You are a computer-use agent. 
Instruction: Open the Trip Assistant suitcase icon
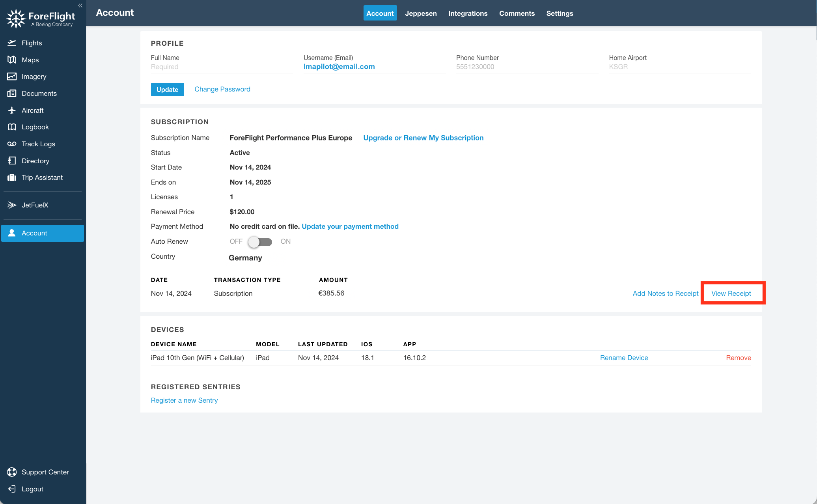[12, 177]
